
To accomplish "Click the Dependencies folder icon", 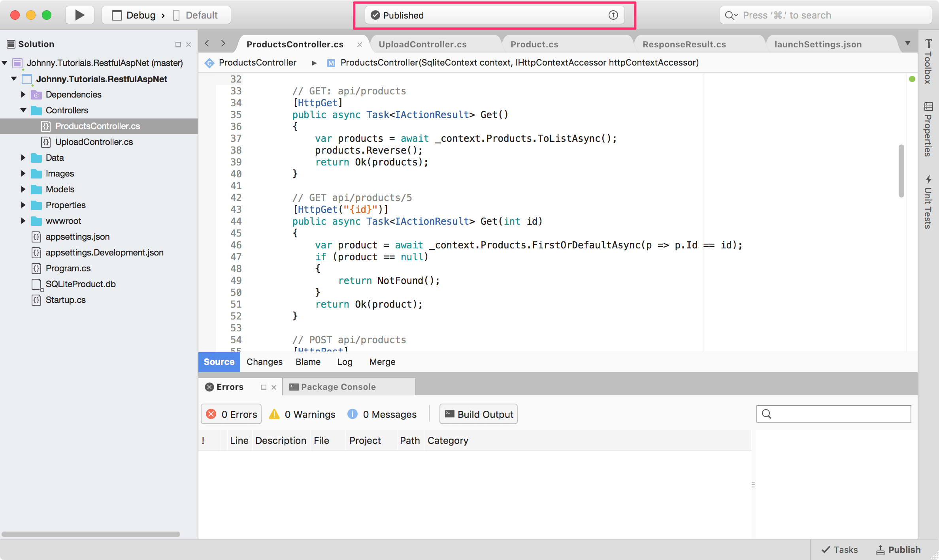I will click(36, 94).
